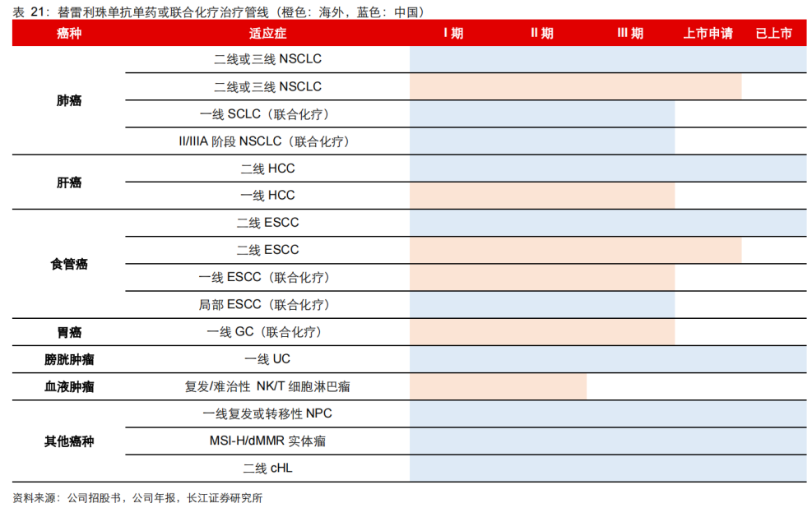
Task: Click the I 期 phase header
Action: click(453, 34)
